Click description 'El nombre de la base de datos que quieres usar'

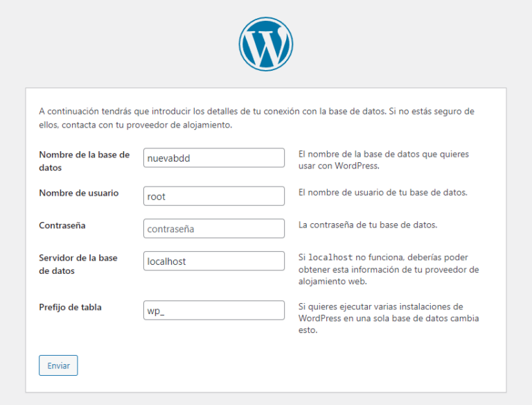(x=383, y=160)
